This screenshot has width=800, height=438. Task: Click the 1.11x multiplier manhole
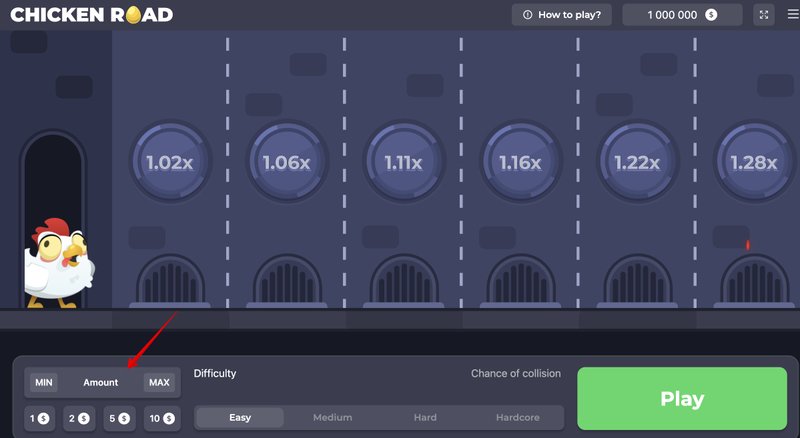pos(403,162)
